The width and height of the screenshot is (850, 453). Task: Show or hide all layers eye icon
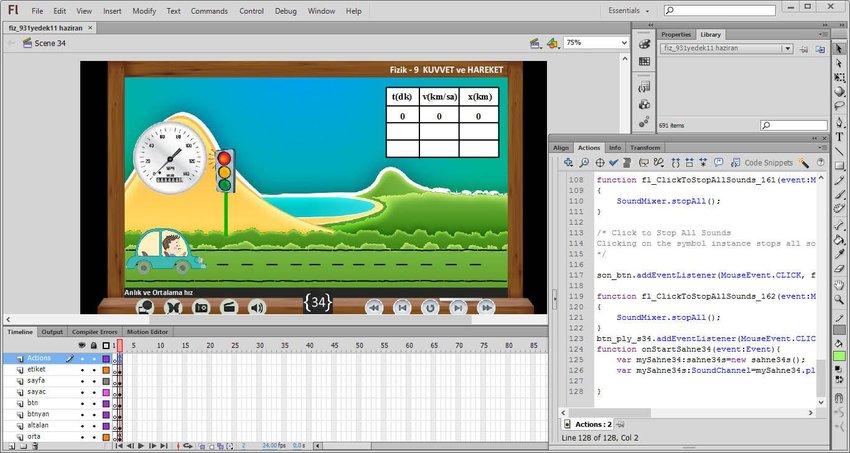(82, 345)
